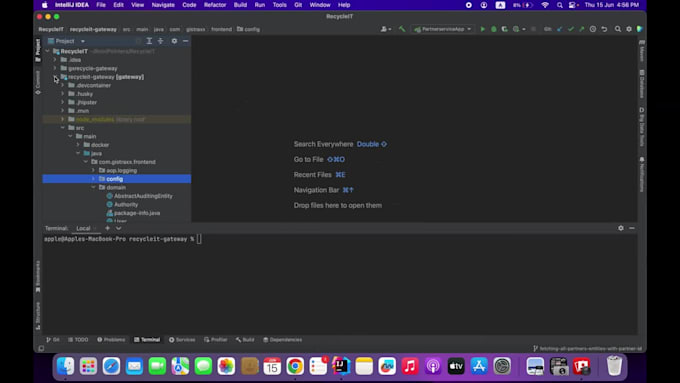Image resolution: width=680 pixels, height=383 pixels.
Task: Switch to the Problems tool tab
Action: (x=111, y=340)
